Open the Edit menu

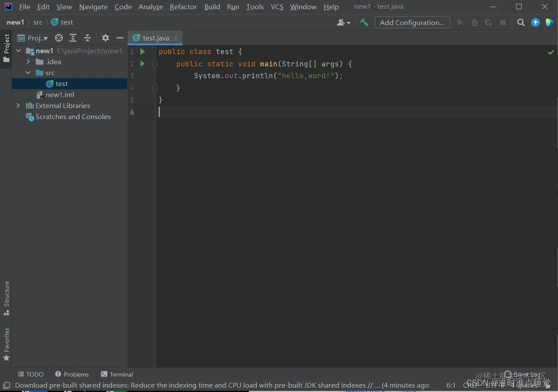pyautogui.click(x=44, y=7)
